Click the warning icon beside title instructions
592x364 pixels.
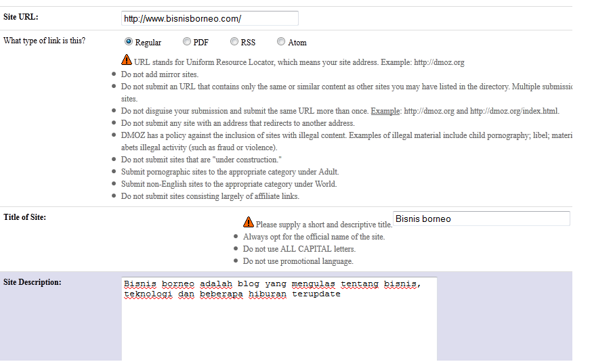(x=249, y=222)
